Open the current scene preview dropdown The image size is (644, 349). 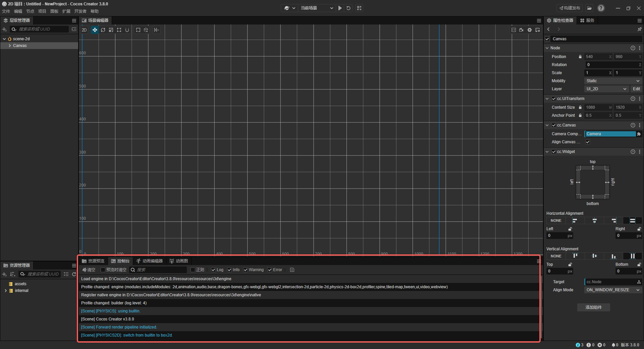coord(316,8)
